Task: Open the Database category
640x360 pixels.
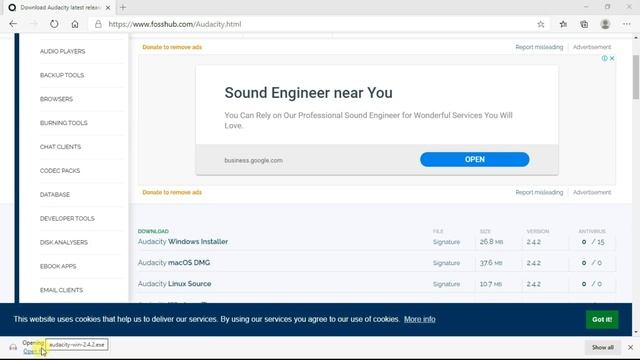Action: tap(55, 195)
